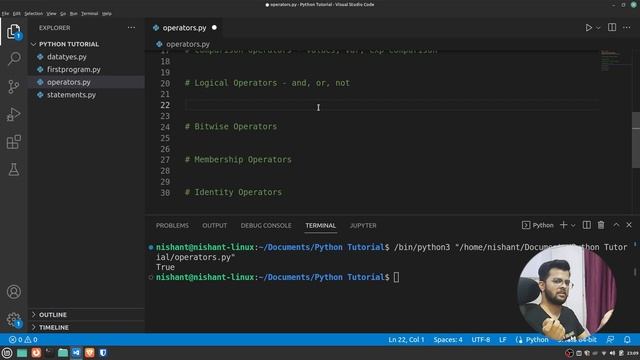Select operators.py in the explorer
Screen dimensions: 640x360
coord(69,82)
